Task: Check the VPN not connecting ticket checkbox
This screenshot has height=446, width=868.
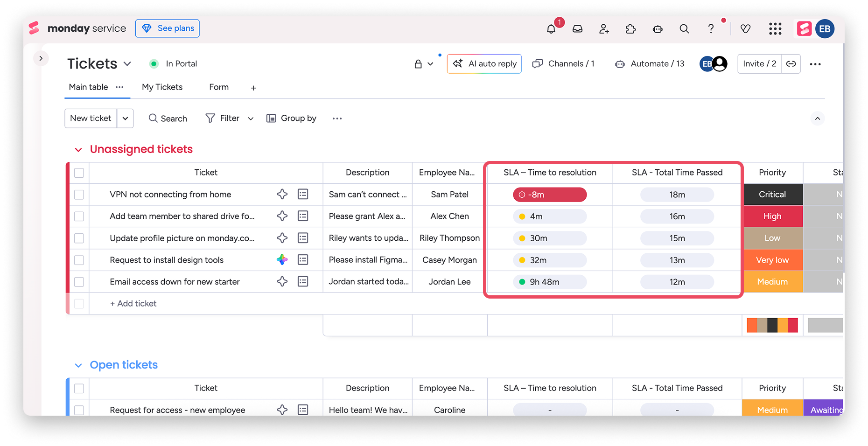Action: [79, 195]
